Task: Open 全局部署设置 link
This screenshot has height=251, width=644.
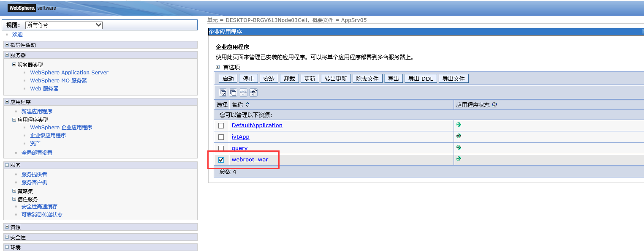Action: [x=37, y=153]
